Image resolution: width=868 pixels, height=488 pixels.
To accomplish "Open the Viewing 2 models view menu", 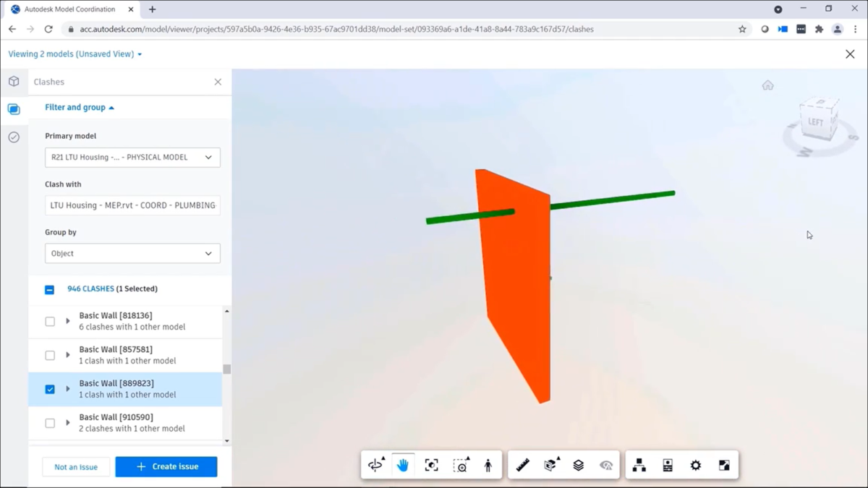I will point(75,54).
